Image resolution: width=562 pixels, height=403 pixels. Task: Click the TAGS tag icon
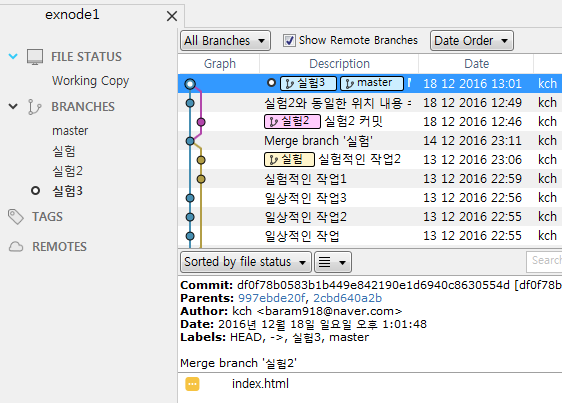tap(15, 217)
